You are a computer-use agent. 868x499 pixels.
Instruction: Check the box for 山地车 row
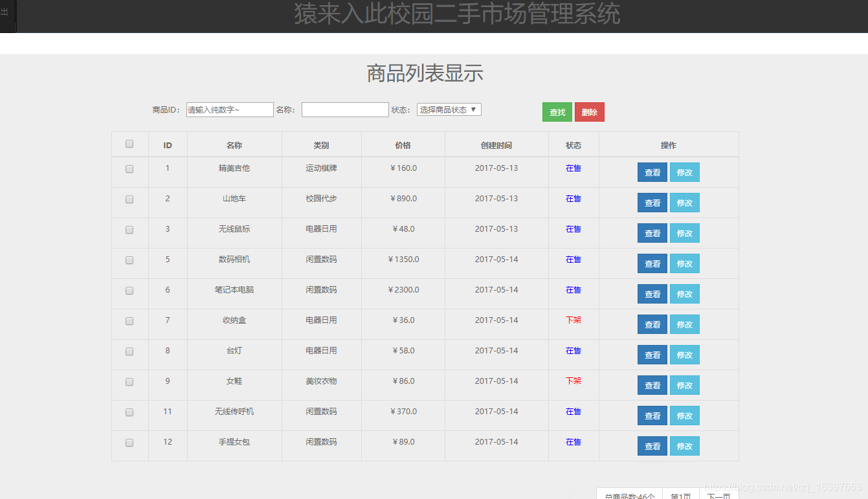click(x=129, y=199)
